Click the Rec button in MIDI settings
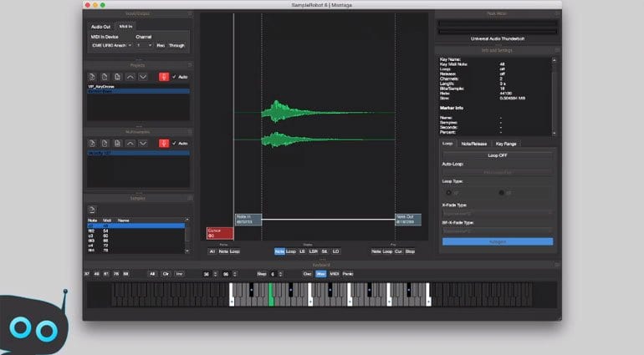 pos(161,45)
